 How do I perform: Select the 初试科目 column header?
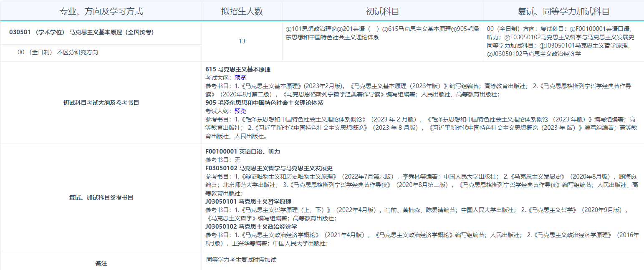[x=382, y=11]
